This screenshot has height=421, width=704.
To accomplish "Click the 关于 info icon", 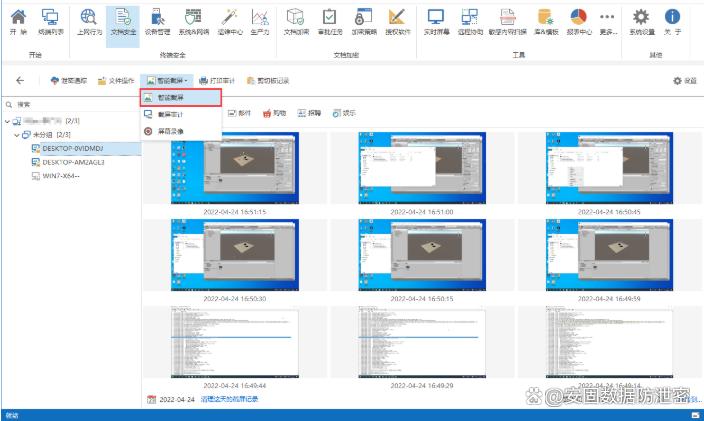I will pyautogui.click(x=673, y=21).
